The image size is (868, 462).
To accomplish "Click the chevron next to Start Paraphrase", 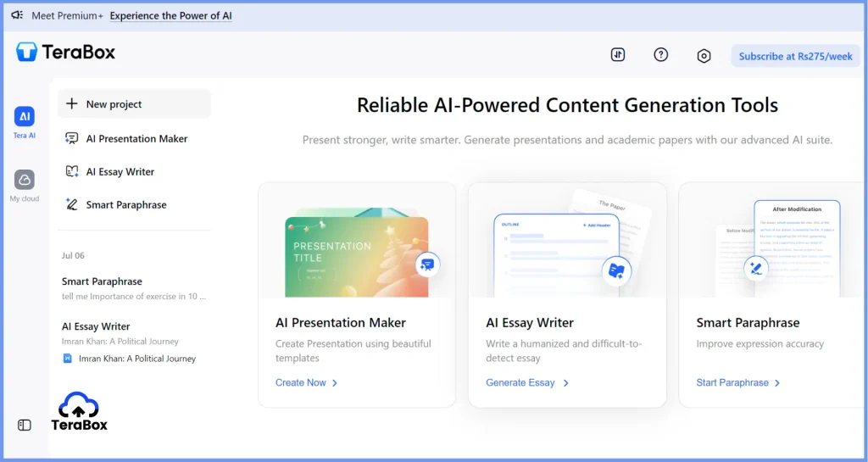I will (x=777, y=383).
